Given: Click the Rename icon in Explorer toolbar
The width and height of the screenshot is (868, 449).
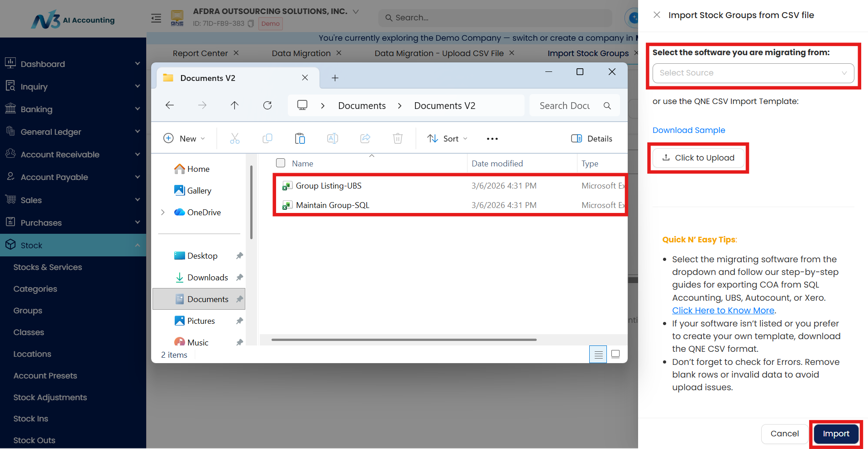Looking at the screenshot, I should [333, 138].
